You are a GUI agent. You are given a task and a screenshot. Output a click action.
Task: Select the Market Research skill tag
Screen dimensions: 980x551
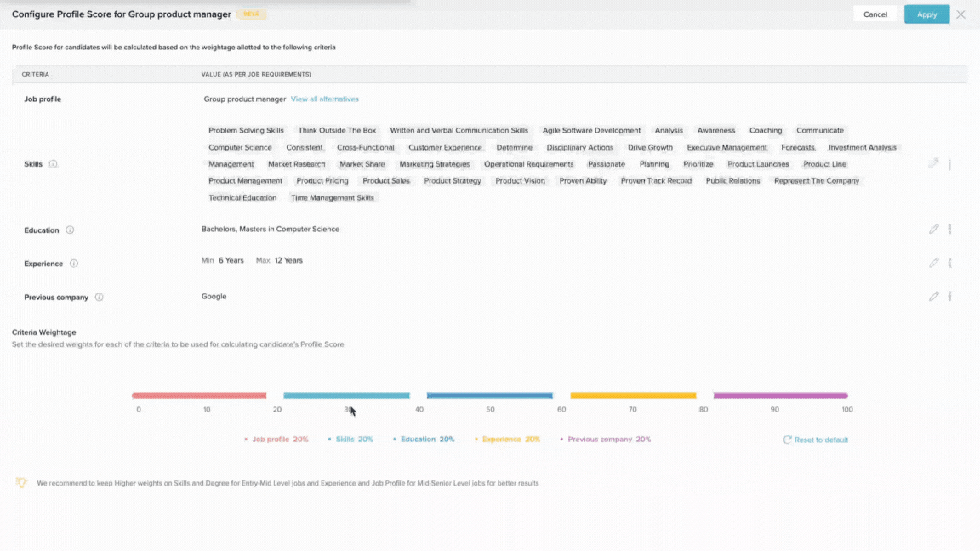pyautogui.click(x=296, y=163)
